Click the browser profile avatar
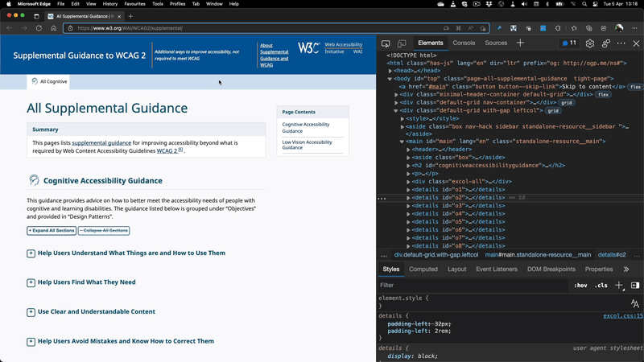The height and width of the screenshot is (362, 644). coord(619,28)
